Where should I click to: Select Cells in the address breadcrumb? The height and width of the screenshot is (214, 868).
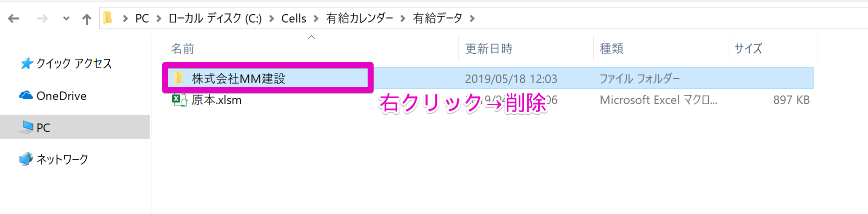pos(294,18)
